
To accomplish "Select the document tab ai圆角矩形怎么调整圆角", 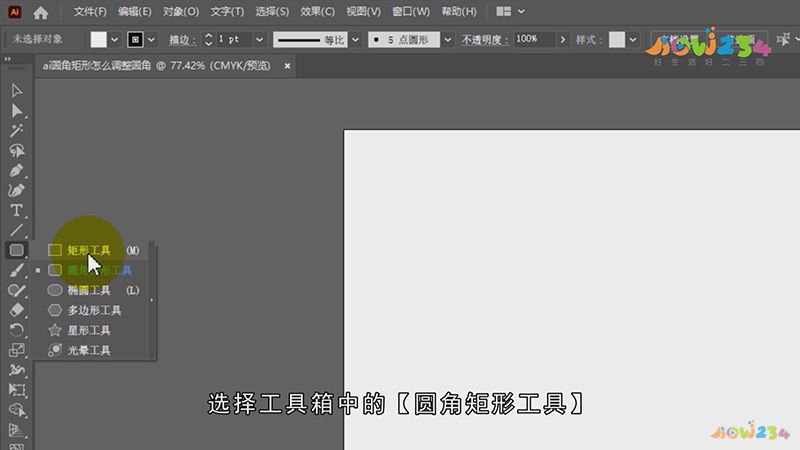I will [x=157, y=66].
